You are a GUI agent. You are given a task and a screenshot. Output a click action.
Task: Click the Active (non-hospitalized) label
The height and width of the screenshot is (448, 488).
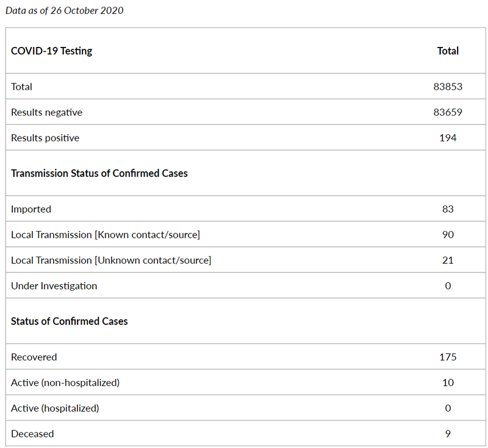[x=65, y=382]
